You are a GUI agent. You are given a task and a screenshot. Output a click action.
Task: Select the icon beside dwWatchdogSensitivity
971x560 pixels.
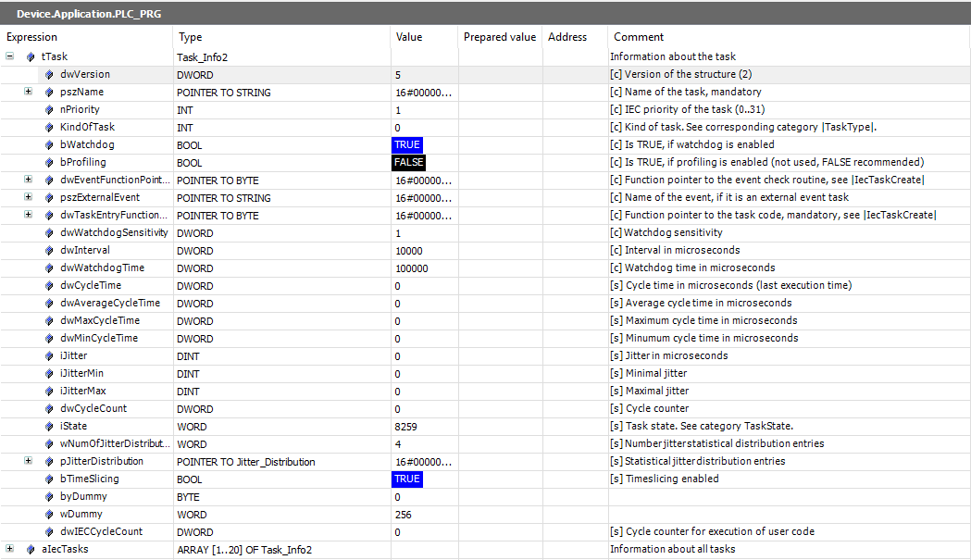(x=50, y=233)
